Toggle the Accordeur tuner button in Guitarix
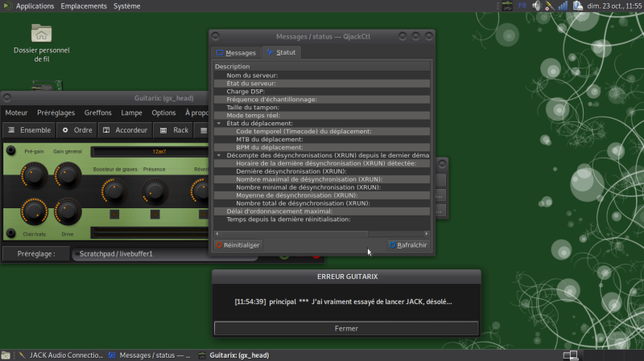This screenshot has height=361, width=644. tap(126, 130)
